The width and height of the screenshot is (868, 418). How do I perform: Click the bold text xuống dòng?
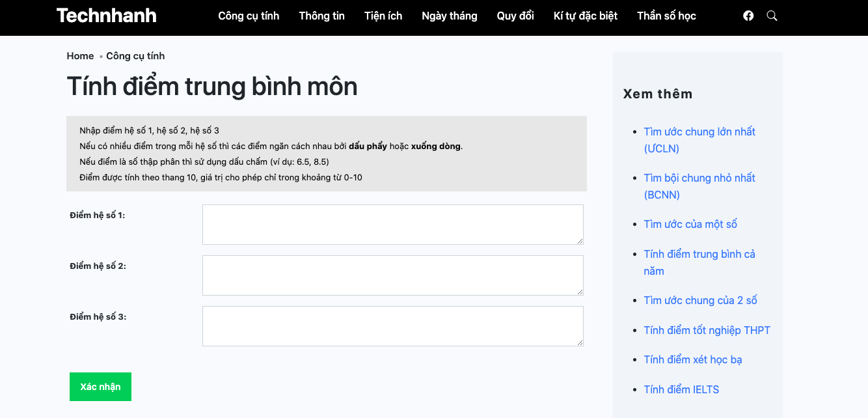point(436,146)
